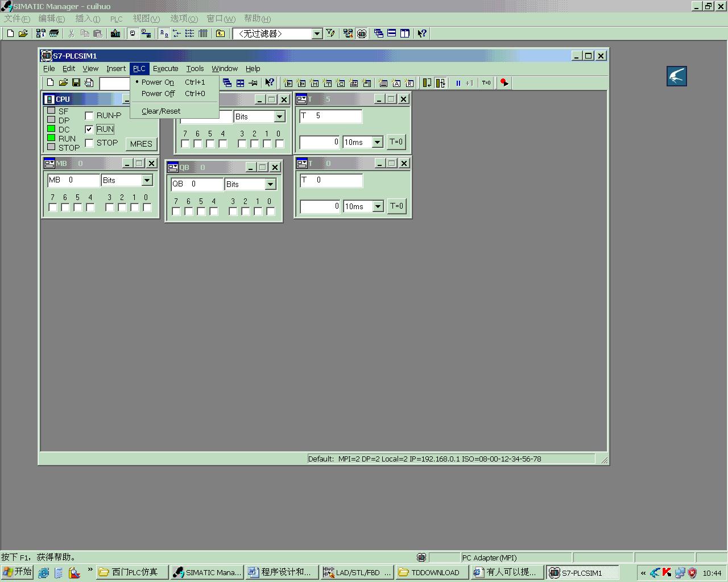Viewport: 728px width, 582px height.
Task: Open file using PLCSIM folder icon
Action: pos(63,83)
